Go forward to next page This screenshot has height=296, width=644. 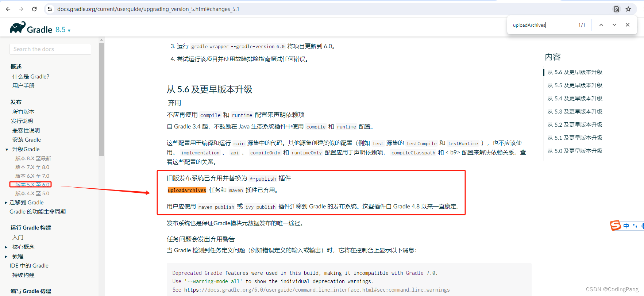point(21,9)
